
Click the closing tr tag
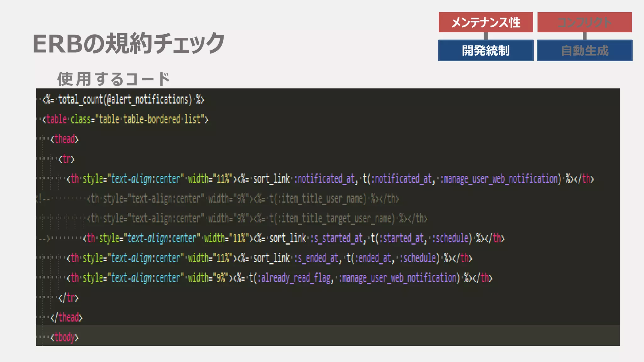point(68,298)
